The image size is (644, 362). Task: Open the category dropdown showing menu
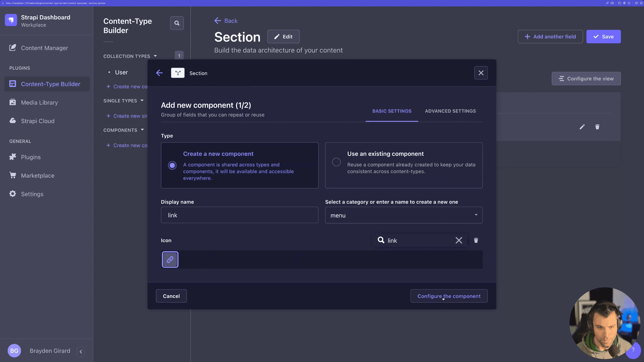click(x=404, y=215)
